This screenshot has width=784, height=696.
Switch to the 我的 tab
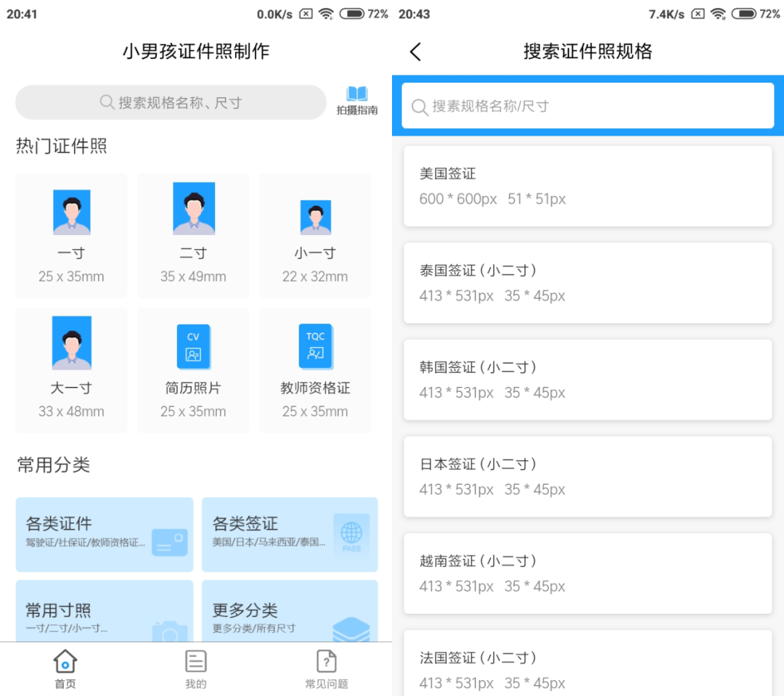pyautogui.click(x=195, y=669)
